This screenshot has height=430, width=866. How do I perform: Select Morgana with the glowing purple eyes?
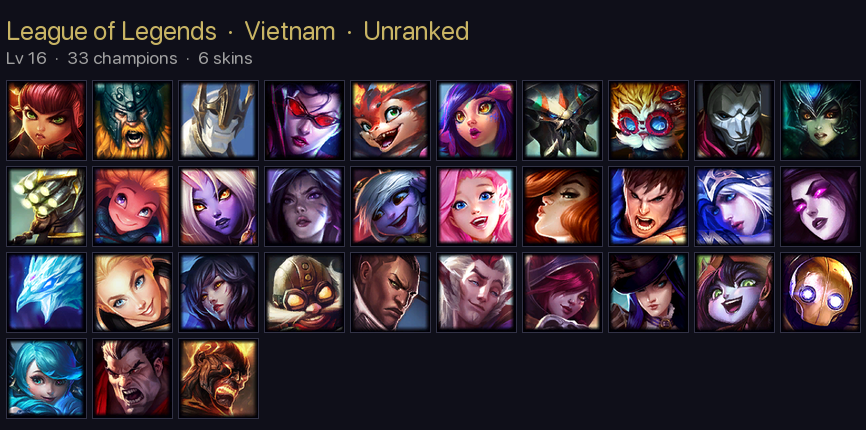(820, 206)
